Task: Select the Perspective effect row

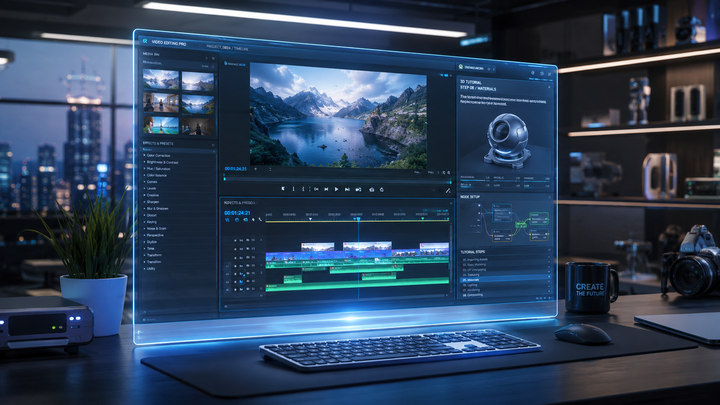Action: click(179, 235)
